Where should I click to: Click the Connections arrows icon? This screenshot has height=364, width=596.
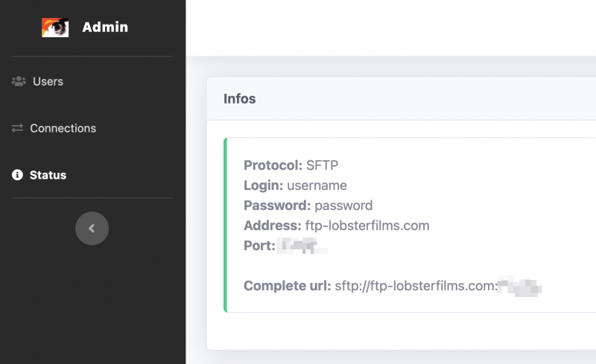pyautogui.click(x=18, y=128)
